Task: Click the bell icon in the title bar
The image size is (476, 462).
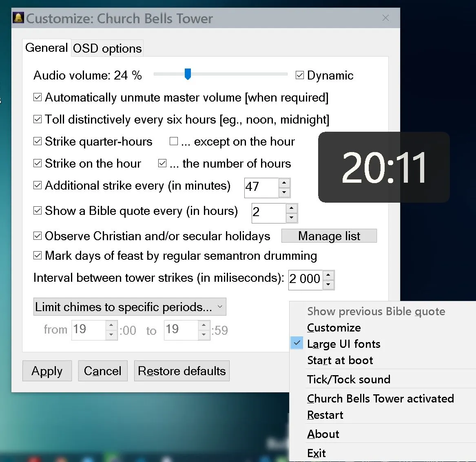Action: [x=18, y=18]
